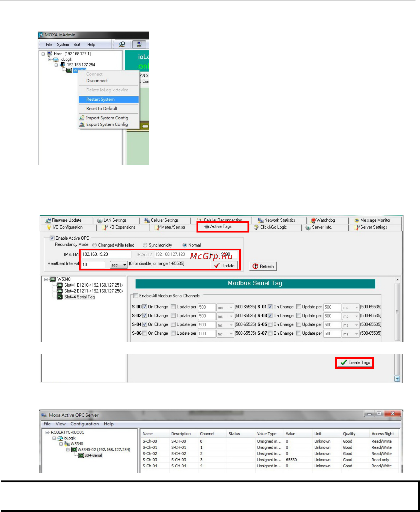Check S-06 Update per checkbox

[173, 333]
